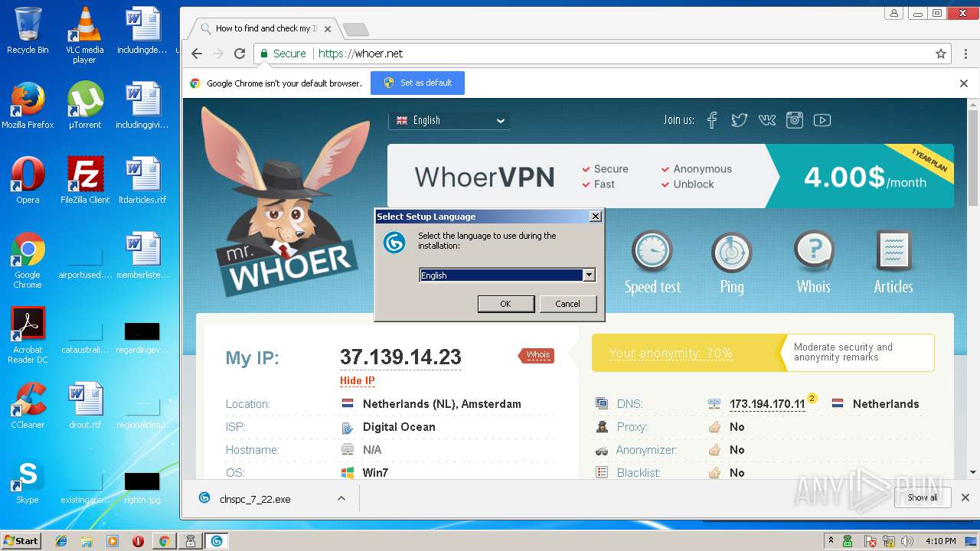The image size is (980, 551).
Task: Open the Facebook social icon
Action: coord(712,120)
